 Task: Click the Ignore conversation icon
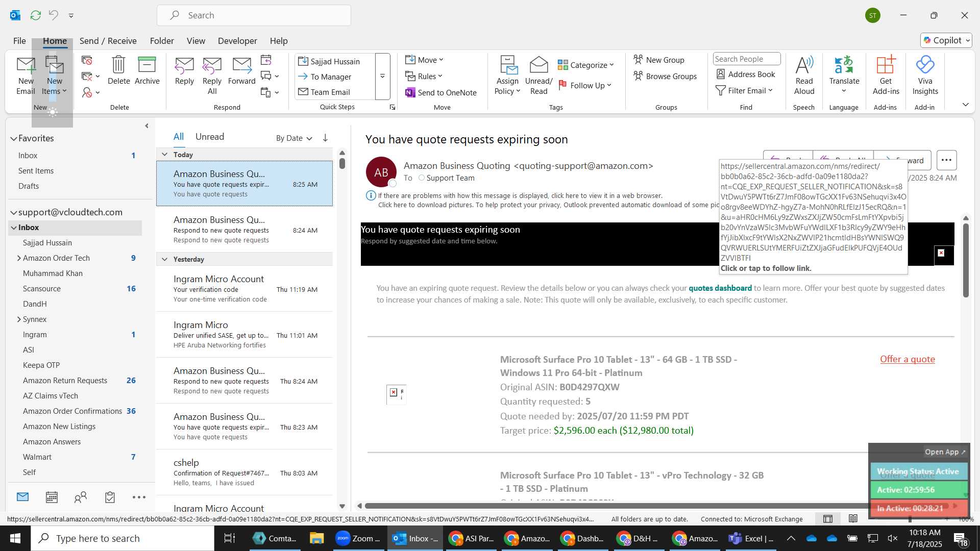[x=87, y=60]
